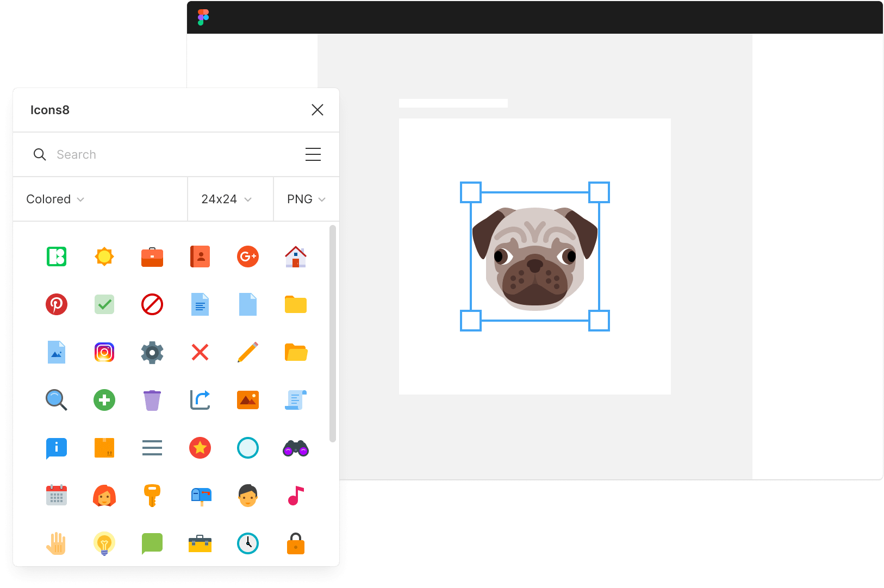Screen dimensions: 884x588
Task: Close the Icons8 plugin panel
Action: tap(318, 110)
